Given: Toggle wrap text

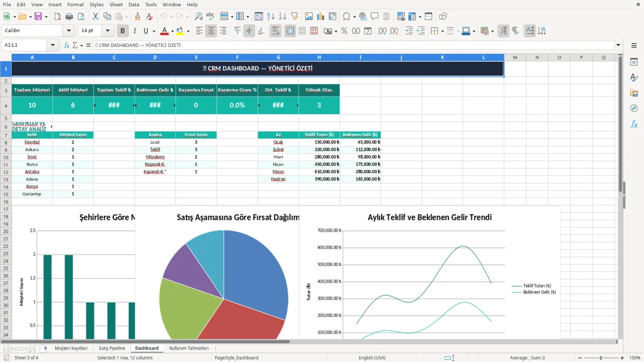Looking at the screenshot, I should (275, 31).
